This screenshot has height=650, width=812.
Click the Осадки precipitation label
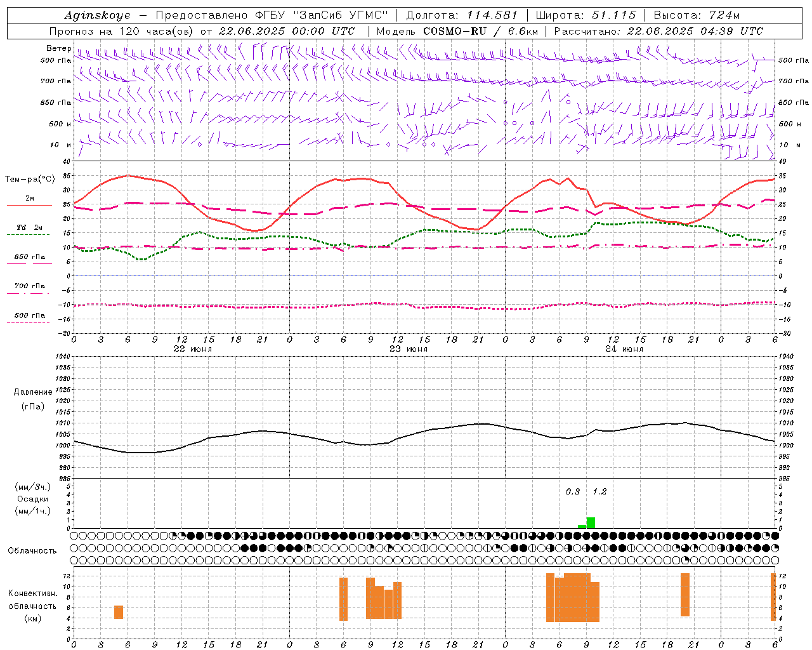pyautogui.click(x=32, y=500)
